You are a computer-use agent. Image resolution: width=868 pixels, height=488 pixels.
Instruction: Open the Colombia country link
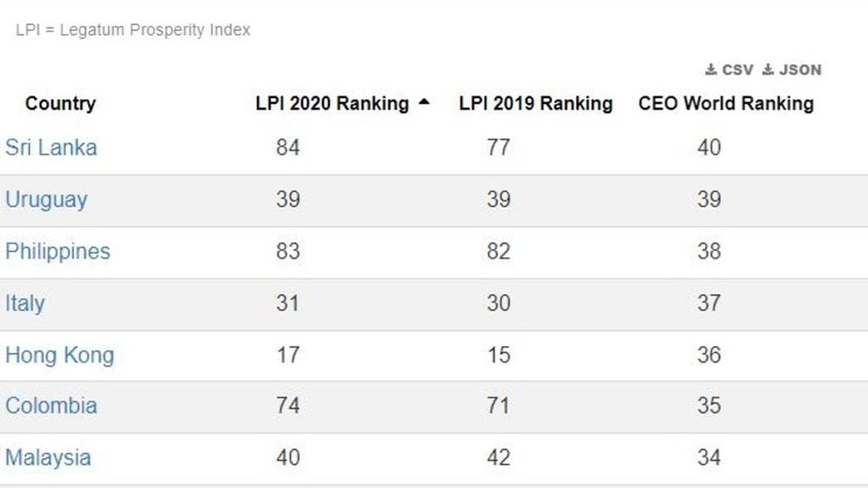pos(51,406)
